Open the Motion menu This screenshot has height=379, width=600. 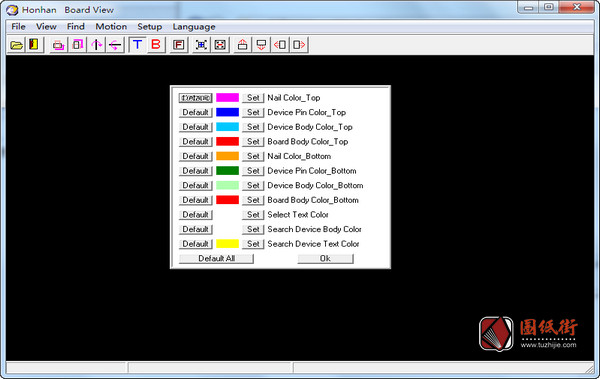111,26
